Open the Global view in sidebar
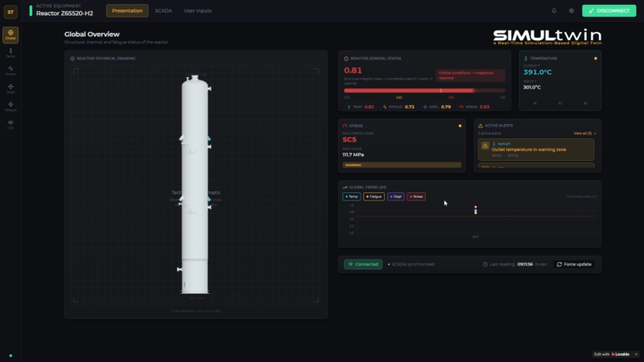This screenshot has width=644, height=362. (10, 35)
